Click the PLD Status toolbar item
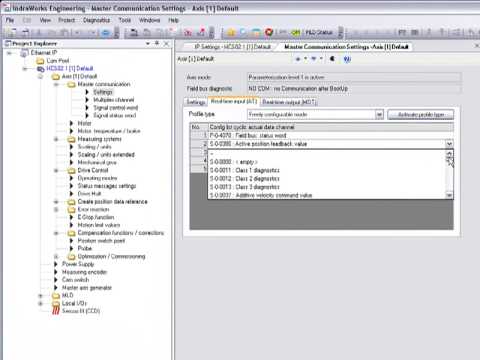Screen dimensions: 480x360 (319, 32)
